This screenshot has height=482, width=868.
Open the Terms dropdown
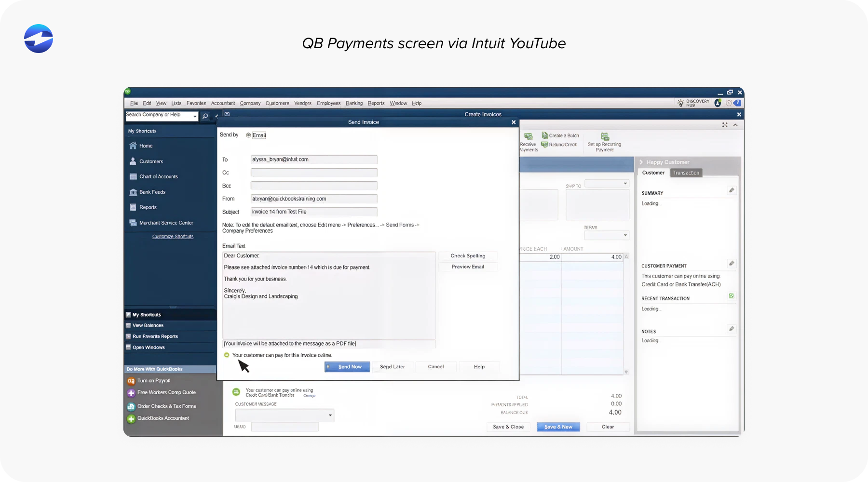[x=625, y=235]
